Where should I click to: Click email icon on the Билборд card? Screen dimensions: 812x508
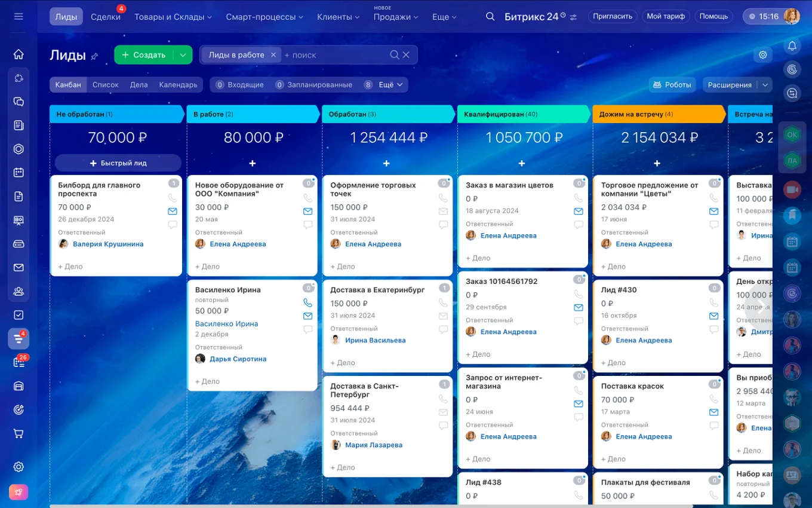173,211
